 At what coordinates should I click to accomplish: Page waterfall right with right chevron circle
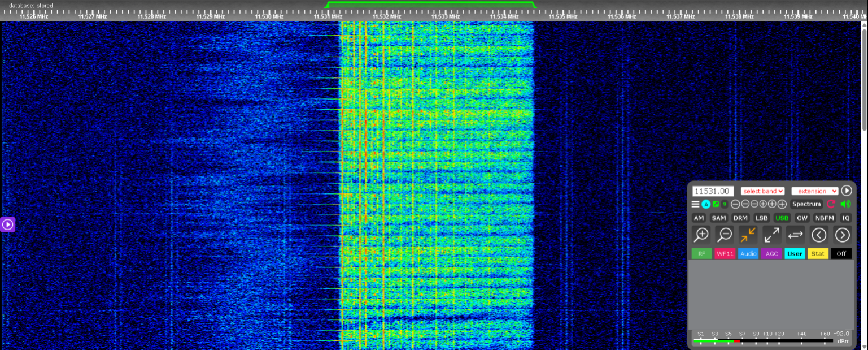tap(842, 235)
